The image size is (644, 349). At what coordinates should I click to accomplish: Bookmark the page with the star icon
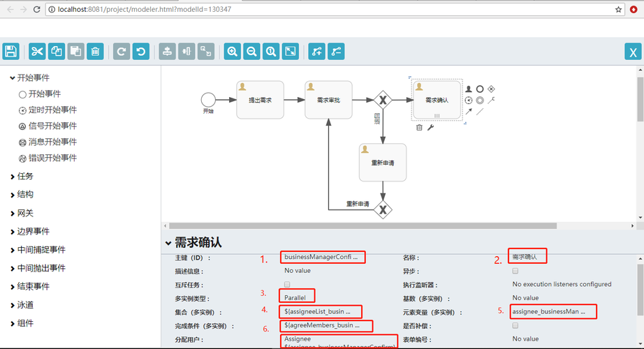pos(619,9)
